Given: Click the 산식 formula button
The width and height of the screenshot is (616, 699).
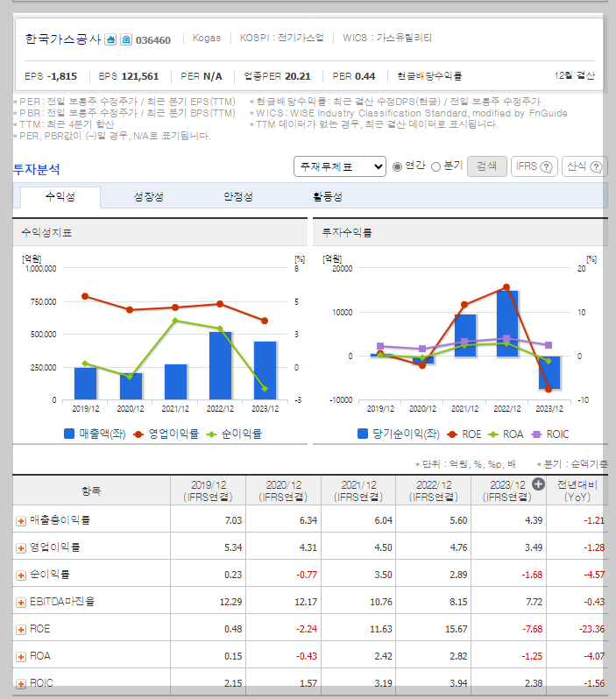Looking at the screenshot, I should (584, 166).
